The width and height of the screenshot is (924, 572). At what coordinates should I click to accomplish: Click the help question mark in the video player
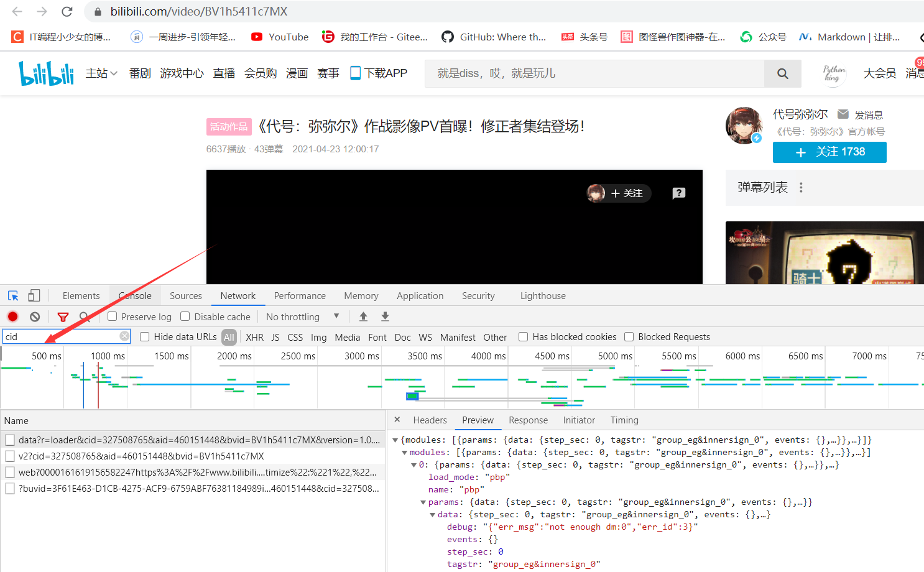click(679, 193)
